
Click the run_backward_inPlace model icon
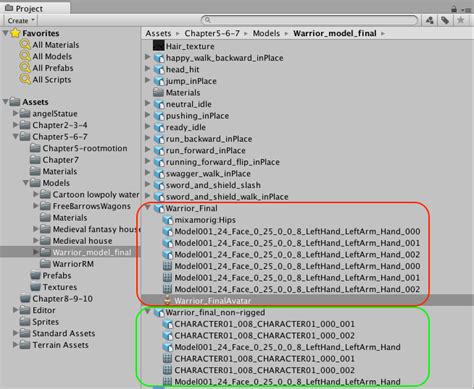pos(159,139)
